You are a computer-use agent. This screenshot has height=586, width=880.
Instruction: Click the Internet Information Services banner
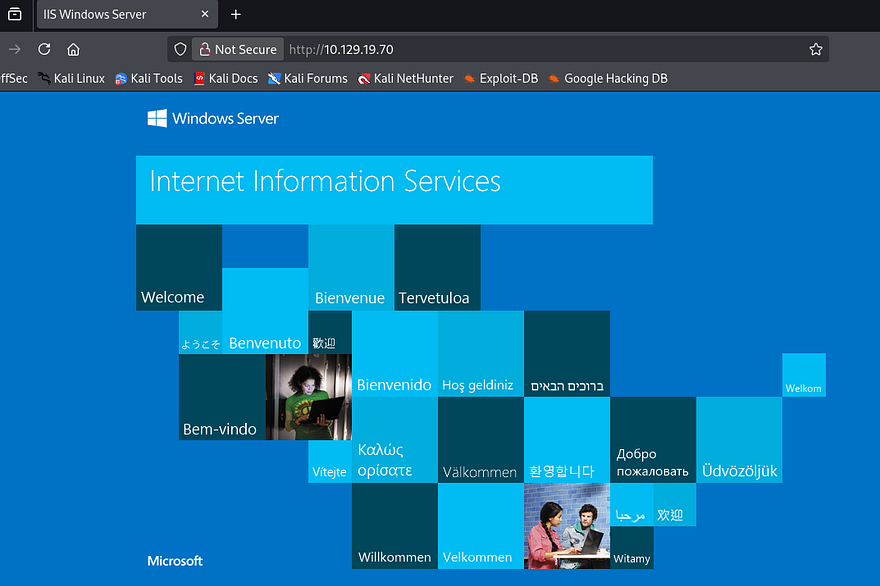(394, 189)
